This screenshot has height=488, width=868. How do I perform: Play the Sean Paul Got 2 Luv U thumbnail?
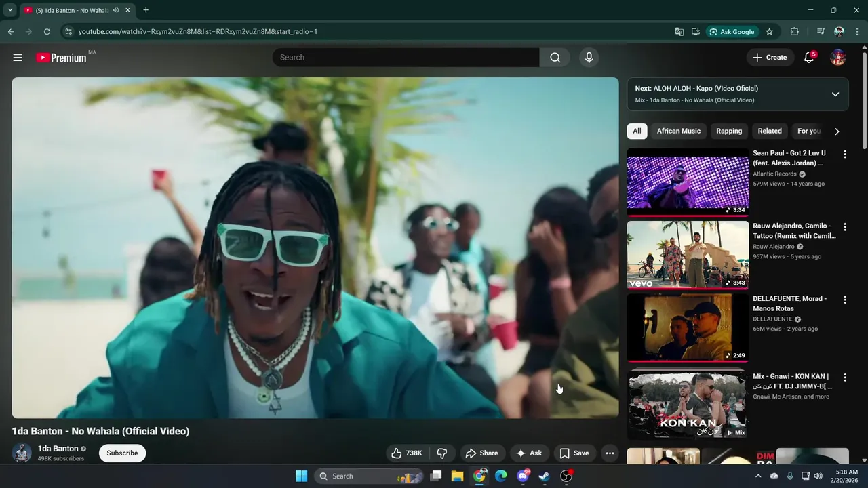[x=688, y=182]
